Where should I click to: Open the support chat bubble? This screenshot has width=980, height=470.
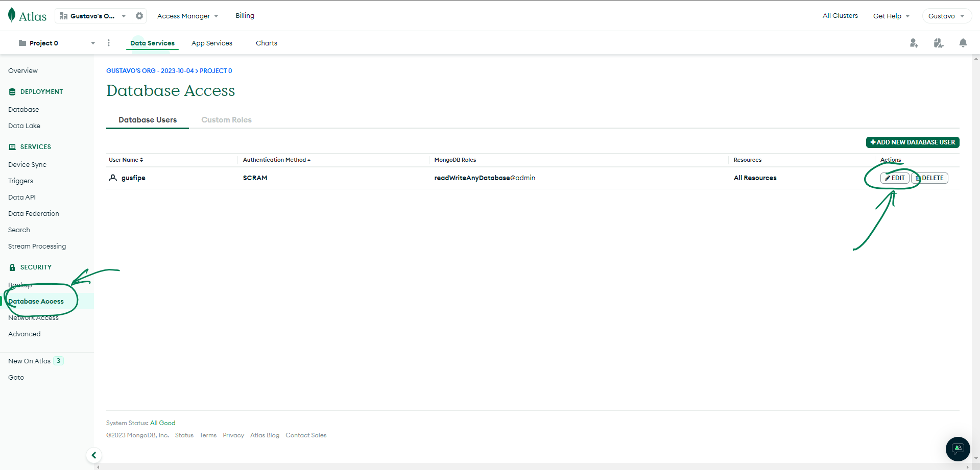[x=958, y=449]
